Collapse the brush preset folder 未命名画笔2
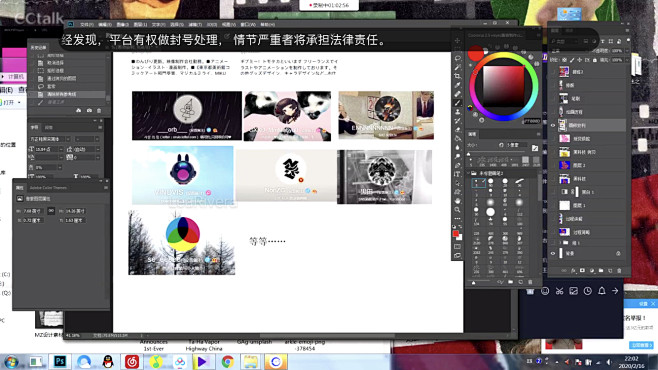 [469, 173]
